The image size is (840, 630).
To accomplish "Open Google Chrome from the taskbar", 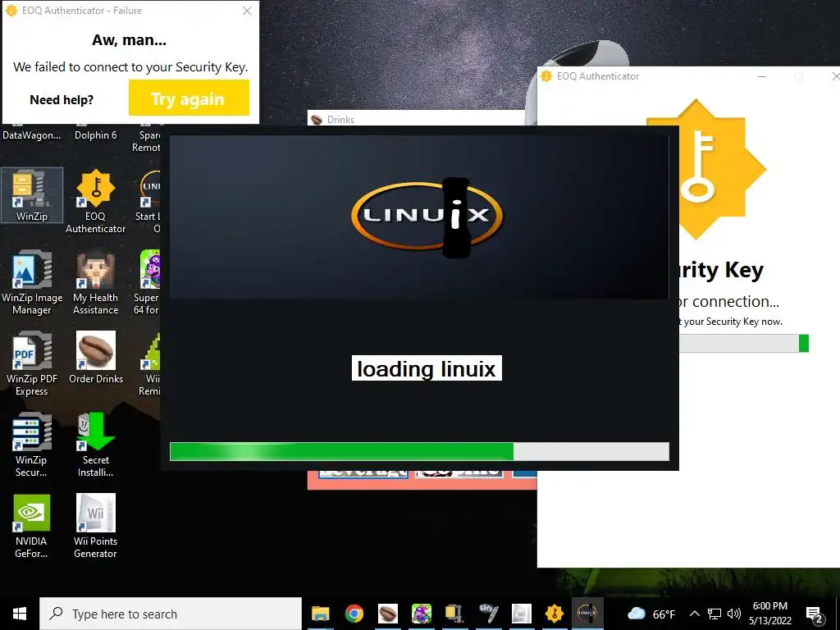I will 354,614.
